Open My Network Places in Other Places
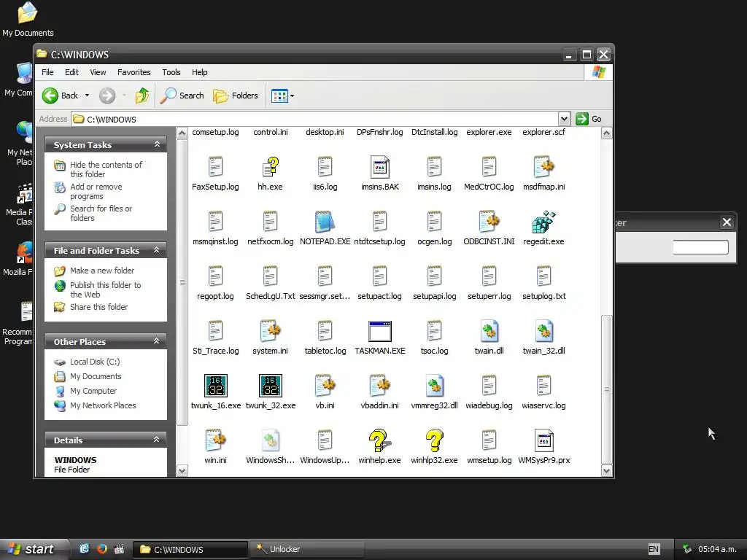The width and height of the screenshot is (747, 560). [x=103, y=405]
